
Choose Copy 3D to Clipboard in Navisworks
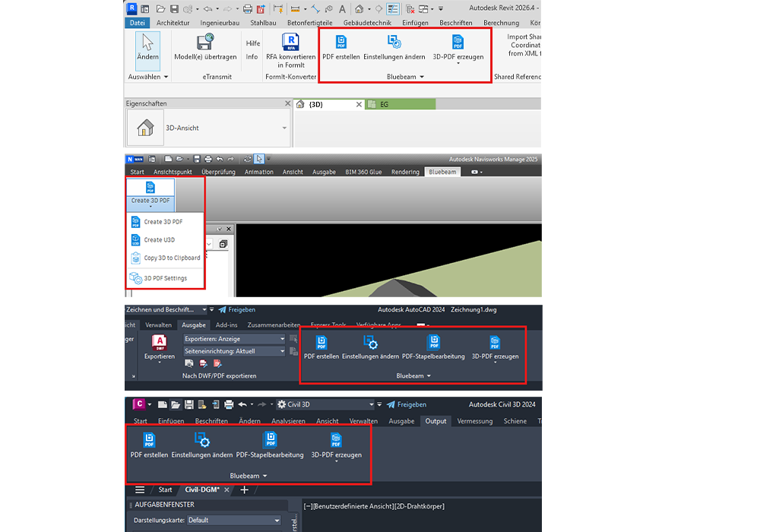click(x=164, y=258)
